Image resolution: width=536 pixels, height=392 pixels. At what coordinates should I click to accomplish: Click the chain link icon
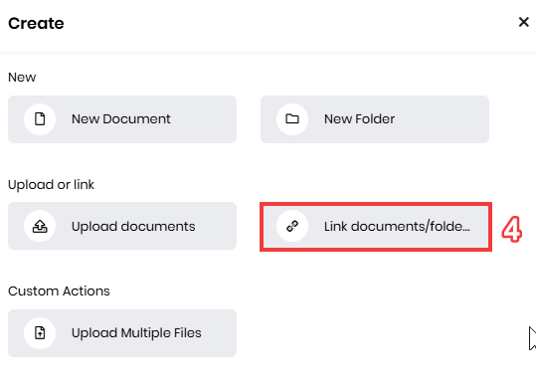tap(292, 226)
